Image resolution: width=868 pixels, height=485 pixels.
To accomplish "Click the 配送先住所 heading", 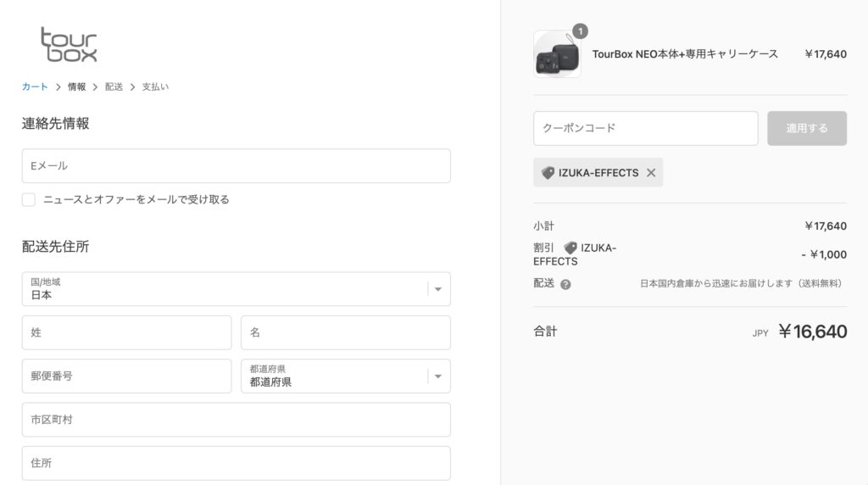I will (55, 247).
